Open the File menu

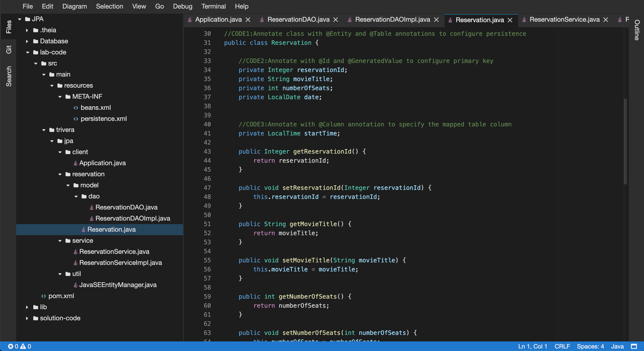[27, 6]
